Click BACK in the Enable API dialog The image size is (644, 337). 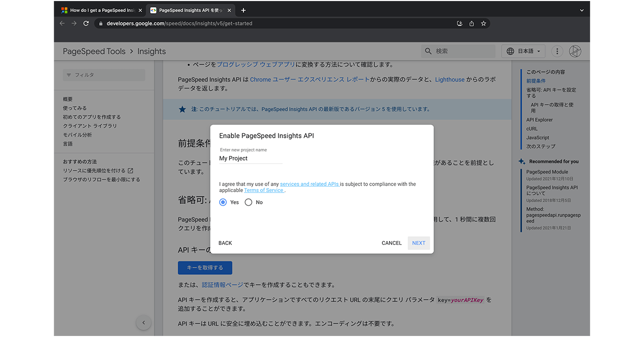225,243
